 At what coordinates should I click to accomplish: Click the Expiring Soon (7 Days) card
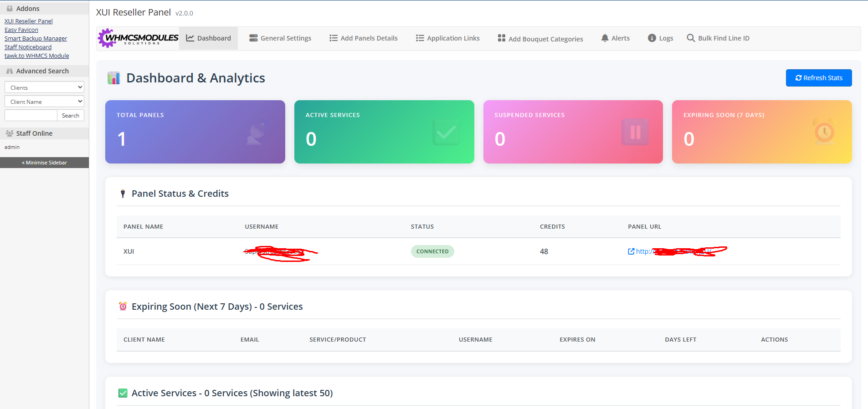(x=762, y=132)
